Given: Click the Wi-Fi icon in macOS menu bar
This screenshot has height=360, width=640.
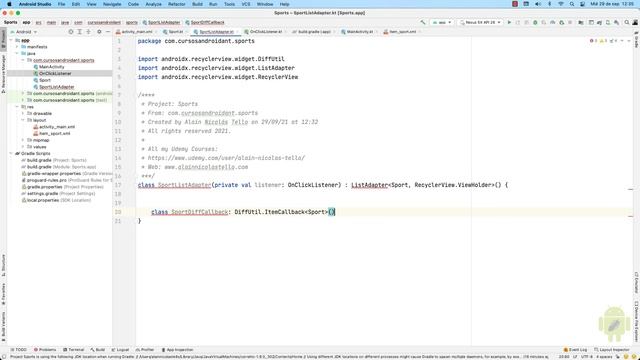Looking at the screenshot, I should coord(561,4).
